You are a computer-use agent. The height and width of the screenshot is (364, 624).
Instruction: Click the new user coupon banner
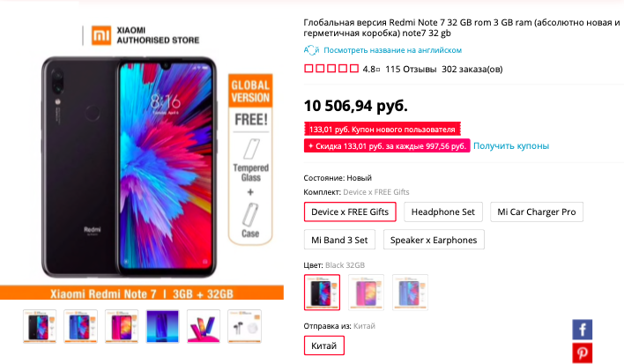[x=382, y=130]
